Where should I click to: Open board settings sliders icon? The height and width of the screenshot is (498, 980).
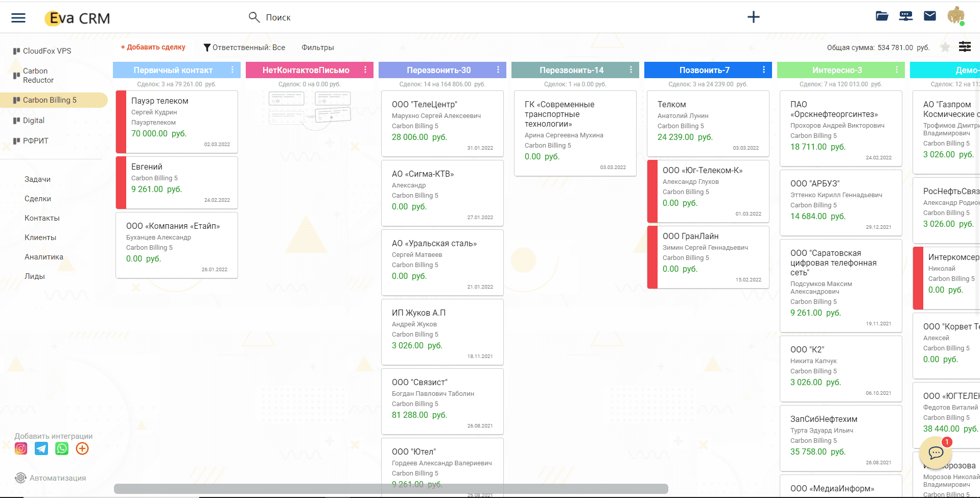pos(965,47)
